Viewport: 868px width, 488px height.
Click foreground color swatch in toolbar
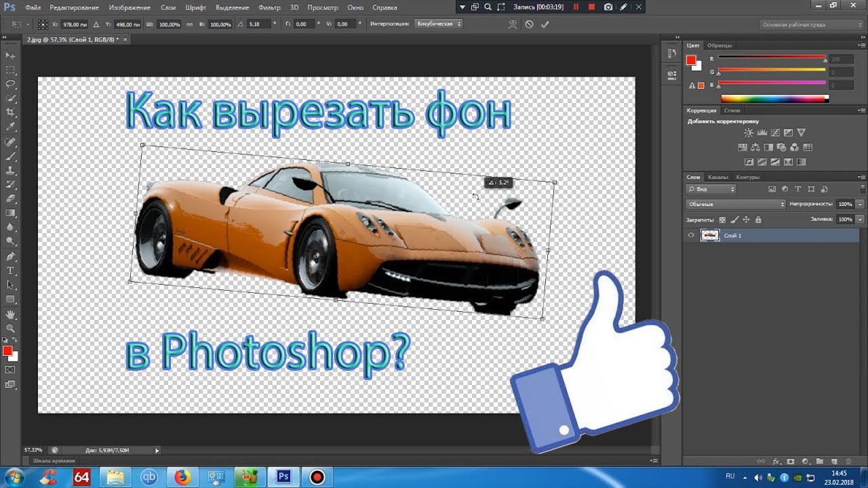(x=7, y=350)
